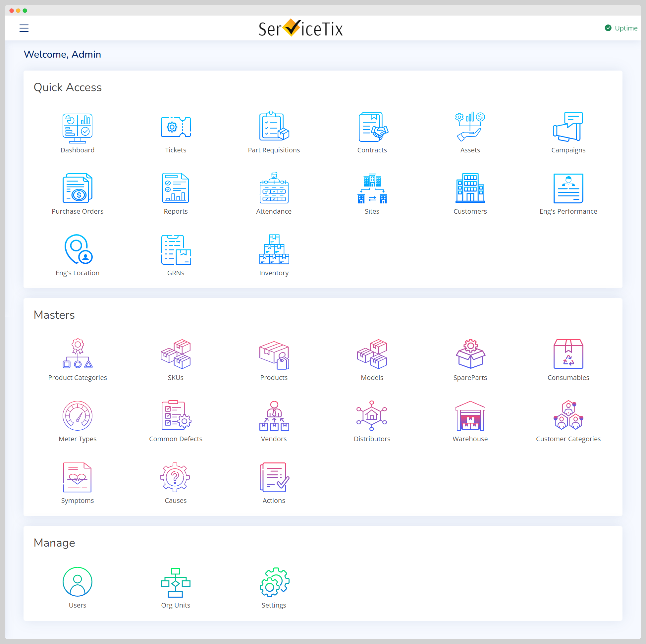
Task: Open Symptoms master
Action: tap(78, 477)
